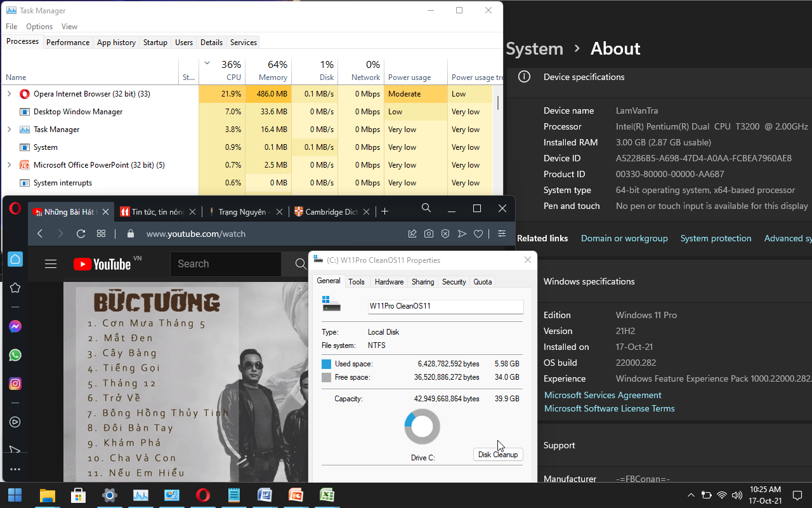Screen dimensions: 812x508
Task: Expand the Task Manager process row
Action: point(9,130)
